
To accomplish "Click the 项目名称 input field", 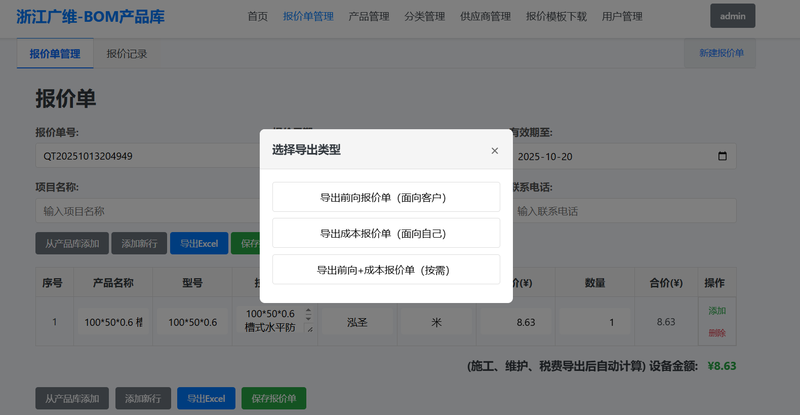I will tap(140, 211).
